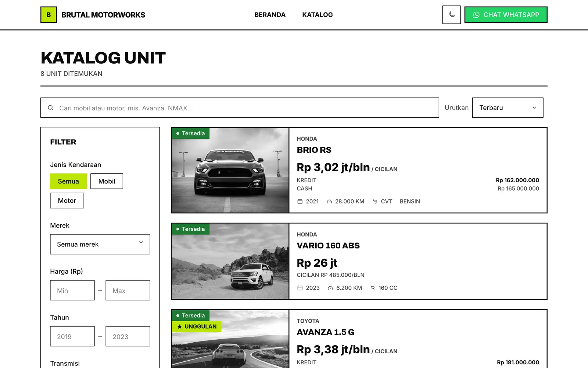Click the Rp 3,38 jt/bln Avanza price
The image size is (588, 368).
[x=333, y=350]
